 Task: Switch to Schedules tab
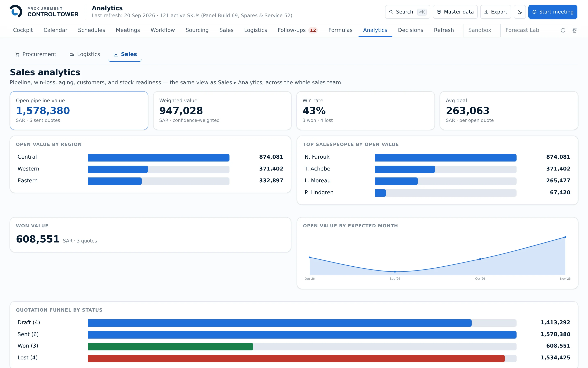[92, 30]
